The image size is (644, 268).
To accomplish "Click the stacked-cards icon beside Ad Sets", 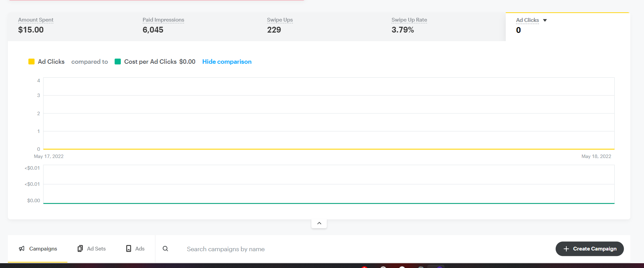I will tap(80, 248).
